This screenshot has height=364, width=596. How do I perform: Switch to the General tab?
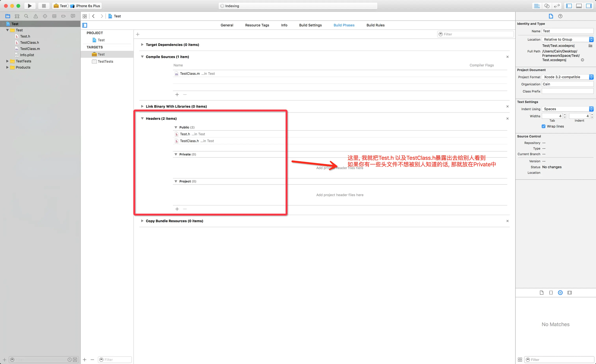click(227, 25)
